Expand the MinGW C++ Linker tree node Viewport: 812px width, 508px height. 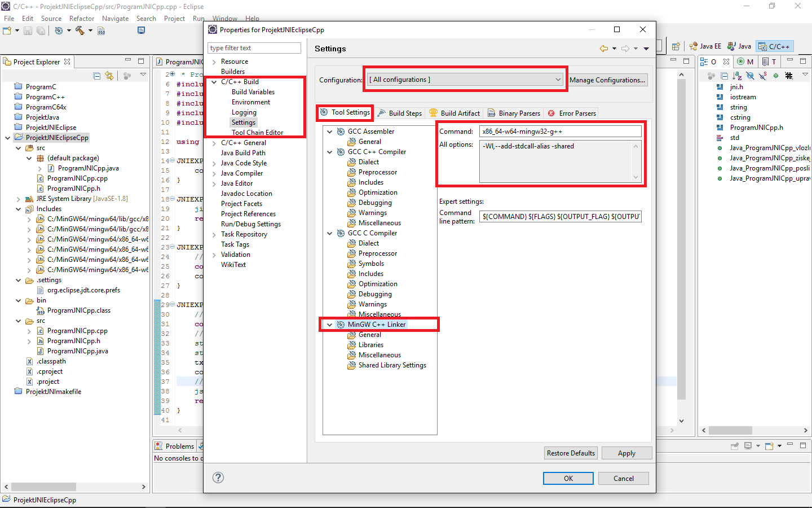click(x=329, y=325)
